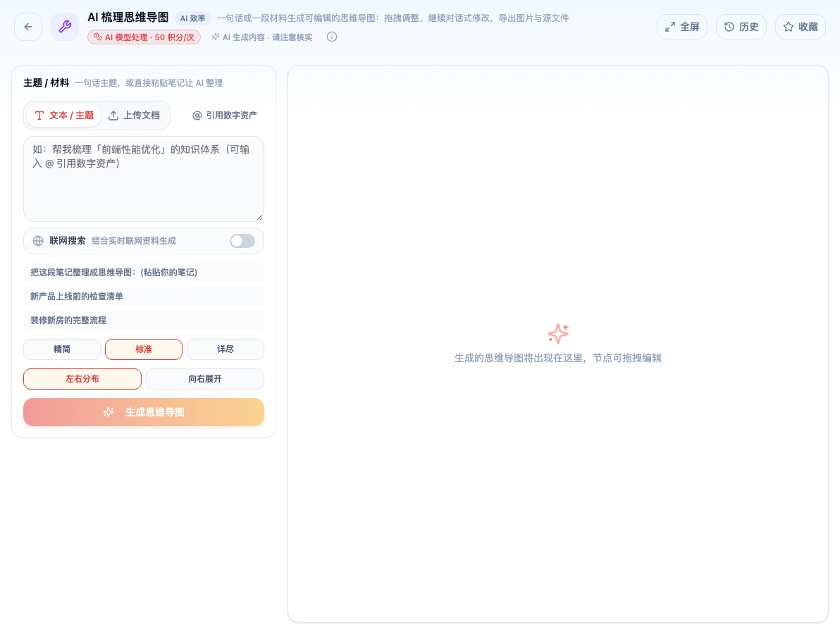The image size is (840, 634).
Task: Select the 详尽 detail level
Action: (x=226, y=349)
